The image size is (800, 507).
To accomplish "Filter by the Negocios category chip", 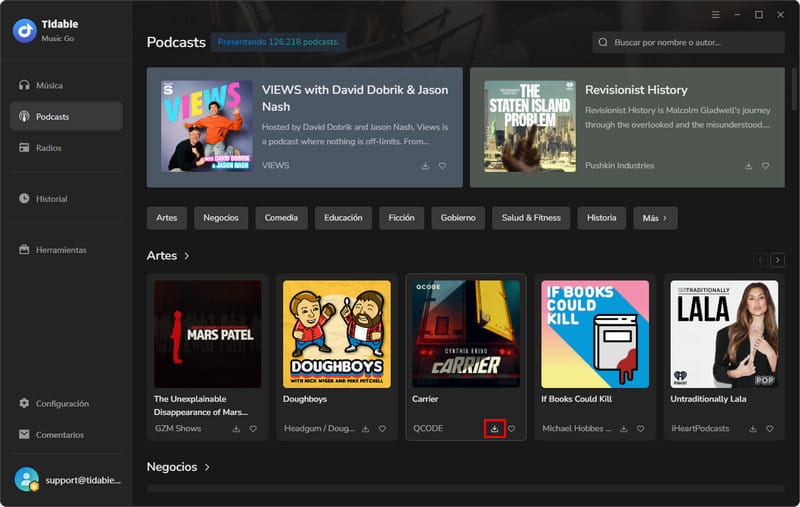I will point(221,218).
